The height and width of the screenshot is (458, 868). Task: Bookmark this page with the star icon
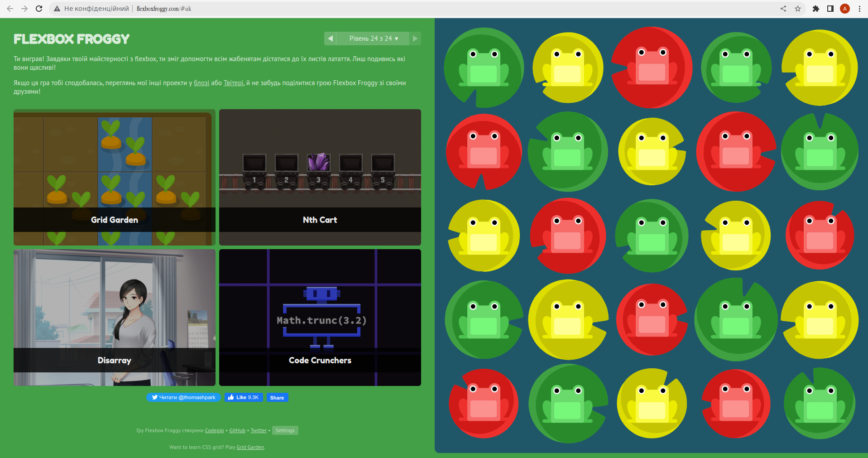point(798,9)
